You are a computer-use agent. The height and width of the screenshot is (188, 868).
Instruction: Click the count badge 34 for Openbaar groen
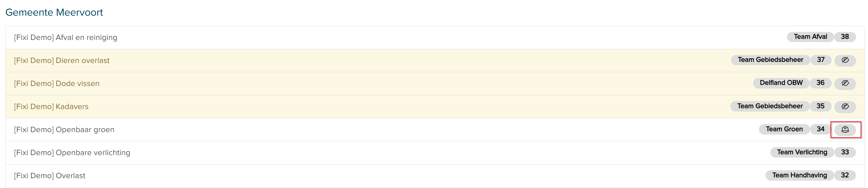(x=821, y=129)
